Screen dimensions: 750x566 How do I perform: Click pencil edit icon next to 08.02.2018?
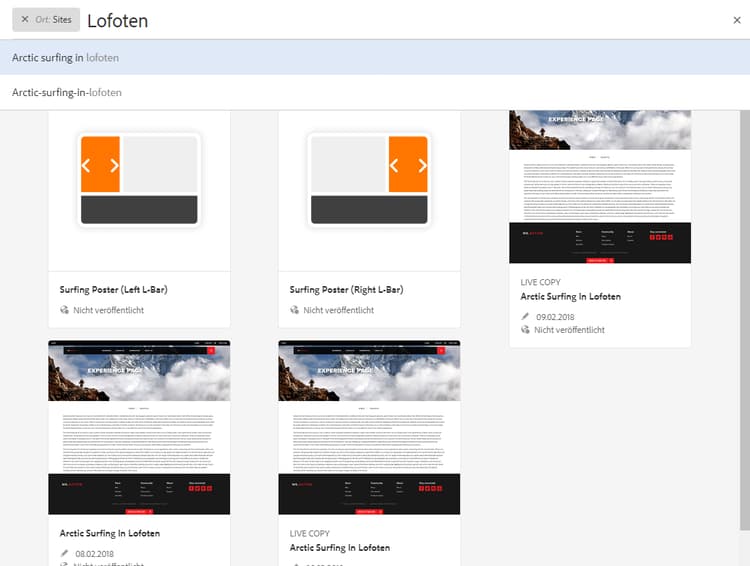click(x=65, y=554)
